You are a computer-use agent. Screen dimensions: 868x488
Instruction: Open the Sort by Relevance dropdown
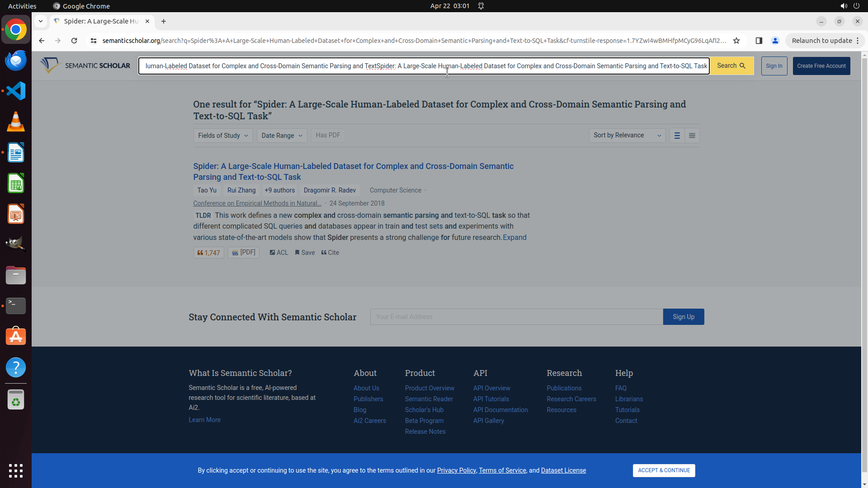627,136
